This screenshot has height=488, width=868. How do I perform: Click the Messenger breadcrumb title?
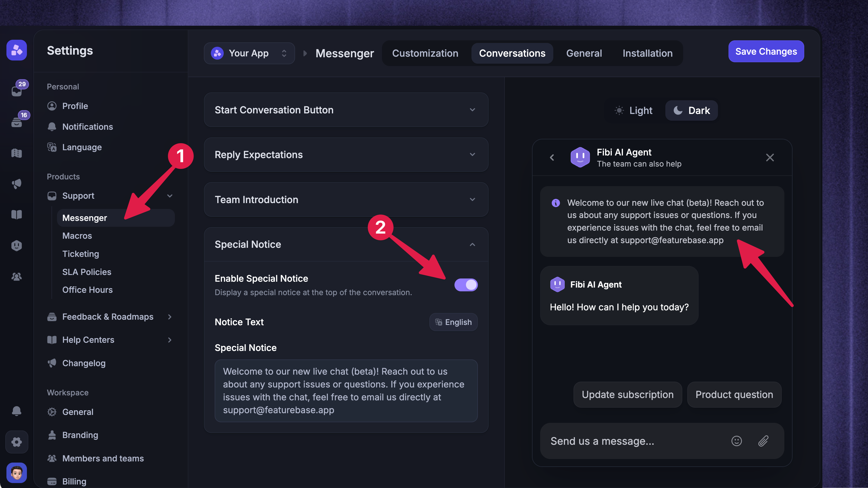(x=345, y=53)
